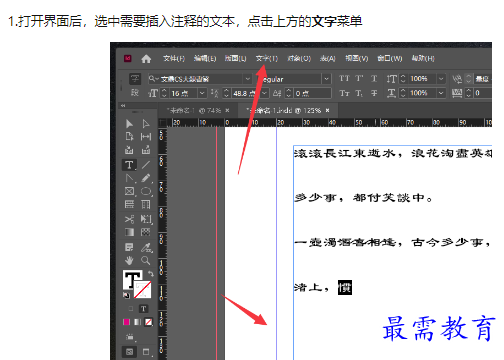504x360 pixels.
Task: Open the horizontal scale 100% dropdown
Action: (x=441, y=93)
